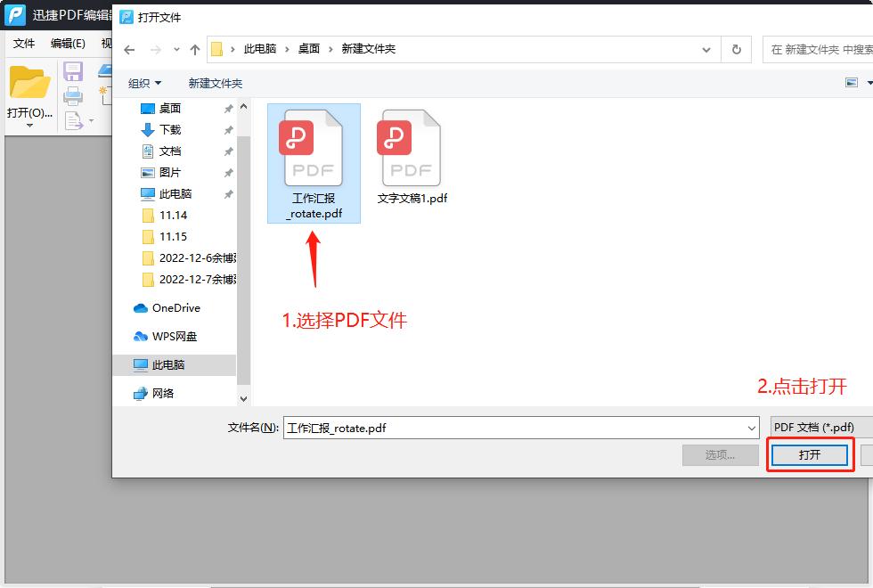
Task: Open the 文件 menu
Action: (23, 43)
